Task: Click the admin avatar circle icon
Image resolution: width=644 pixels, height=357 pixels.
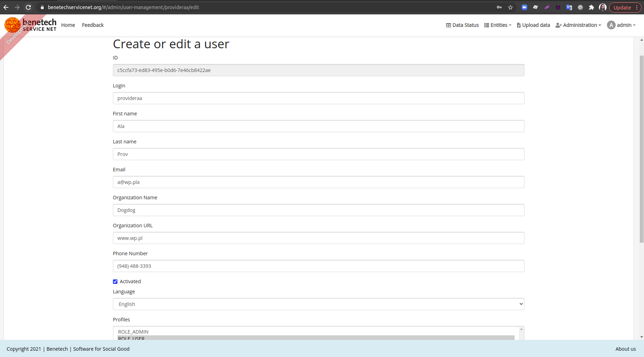Action: [611, 25]
